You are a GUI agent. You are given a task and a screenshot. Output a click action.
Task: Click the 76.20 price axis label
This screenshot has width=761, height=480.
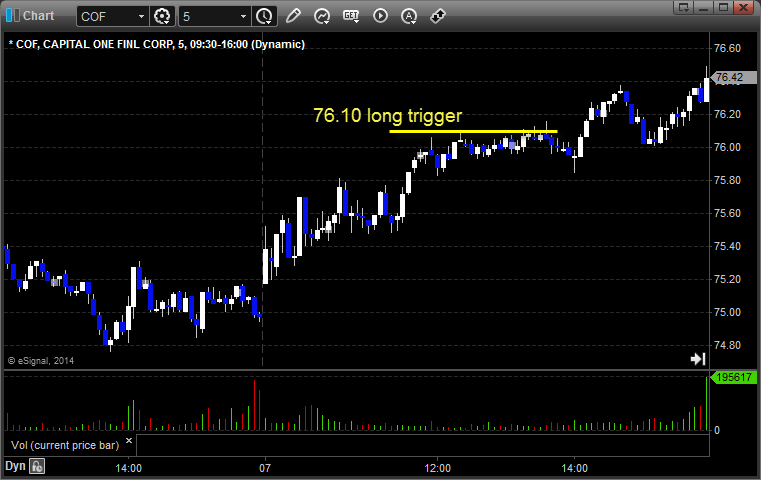(728, 114)
